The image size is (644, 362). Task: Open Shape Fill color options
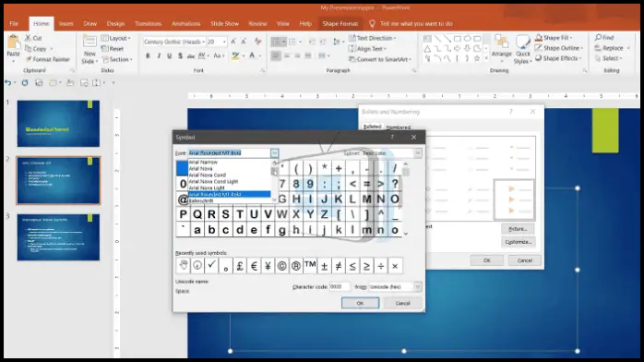554,37
